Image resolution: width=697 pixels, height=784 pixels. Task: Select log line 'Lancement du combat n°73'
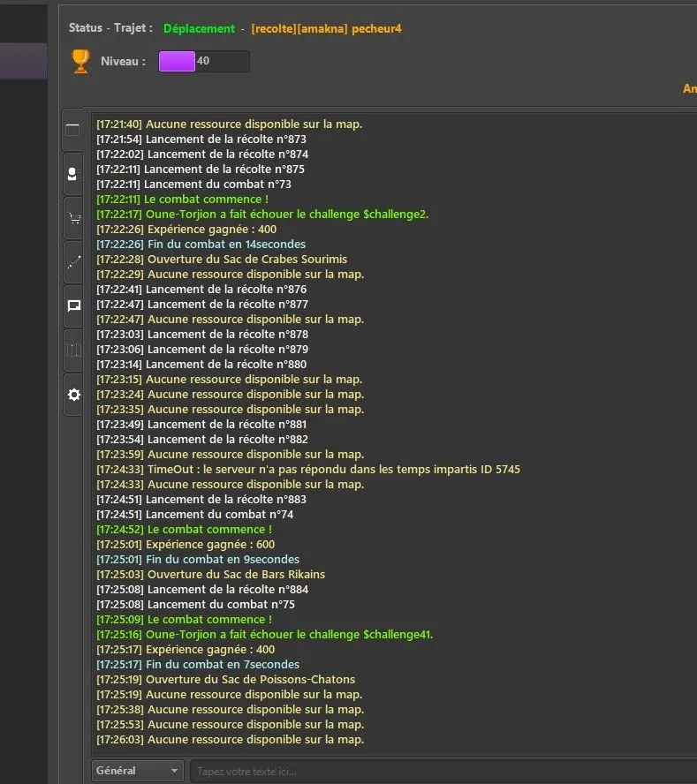click(x=193, y=184)
